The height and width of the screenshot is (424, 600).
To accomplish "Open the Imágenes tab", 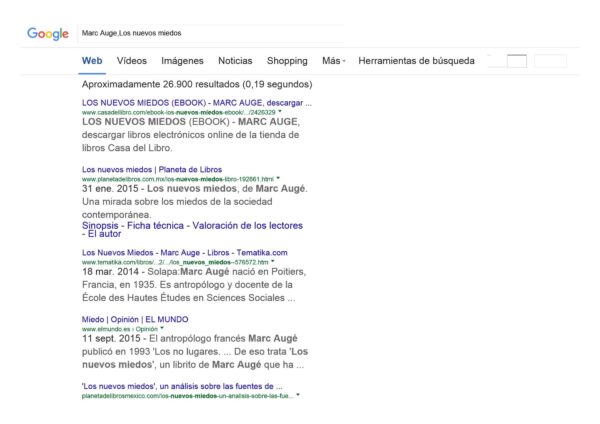I will tap(182, 61).
